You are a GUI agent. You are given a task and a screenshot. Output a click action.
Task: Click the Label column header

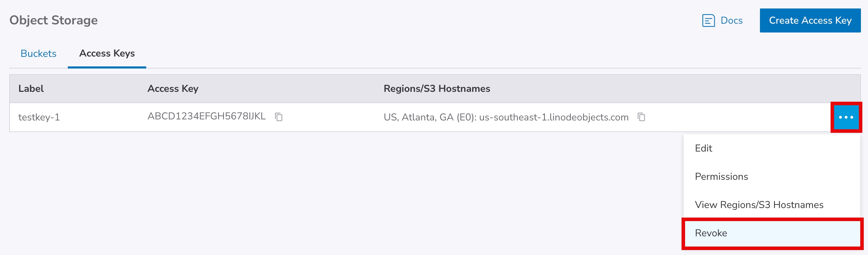click(x=31, y=89)
